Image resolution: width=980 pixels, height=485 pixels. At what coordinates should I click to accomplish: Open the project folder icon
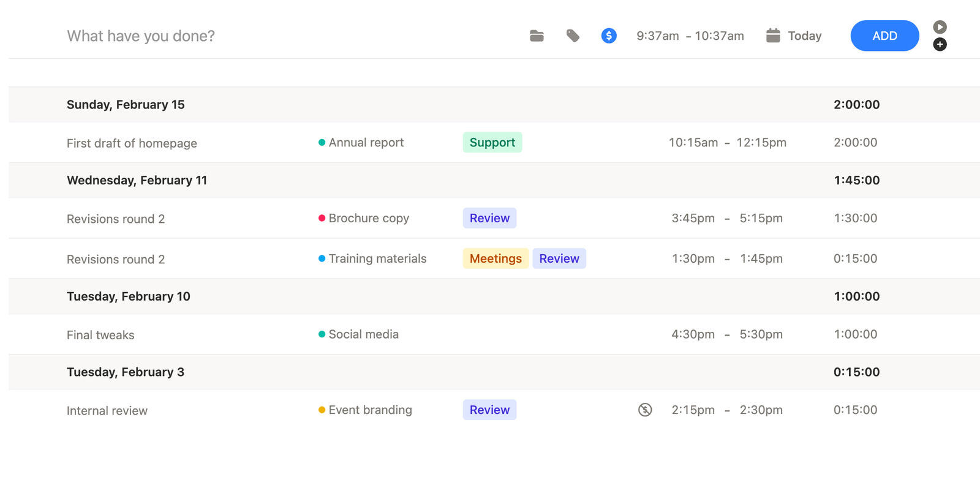537,36
